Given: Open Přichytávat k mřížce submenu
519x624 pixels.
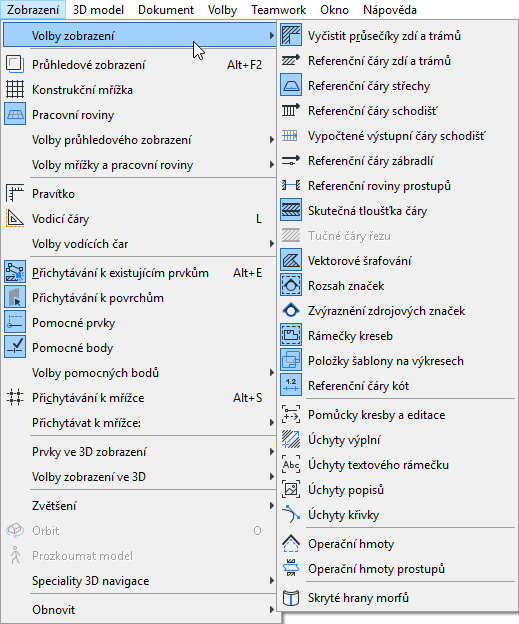Looking at the screenshot, I should 140,423.
